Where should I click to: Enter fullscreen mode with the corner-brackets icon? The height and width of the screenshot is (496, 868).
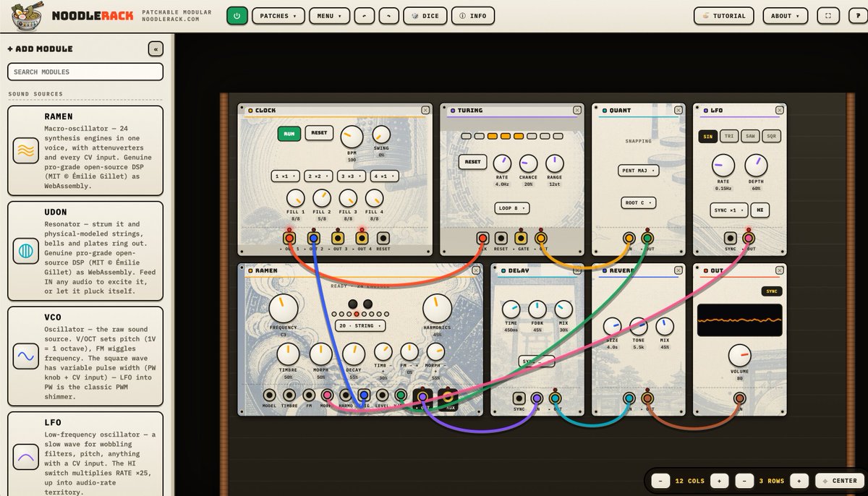[x=827, y=16]
